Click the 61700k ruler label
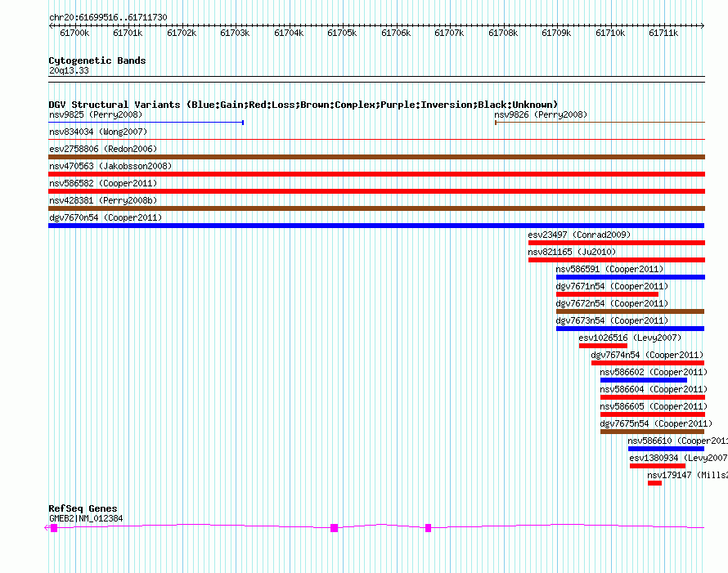This screenshot has width=728, height=573. coord(74,33)
